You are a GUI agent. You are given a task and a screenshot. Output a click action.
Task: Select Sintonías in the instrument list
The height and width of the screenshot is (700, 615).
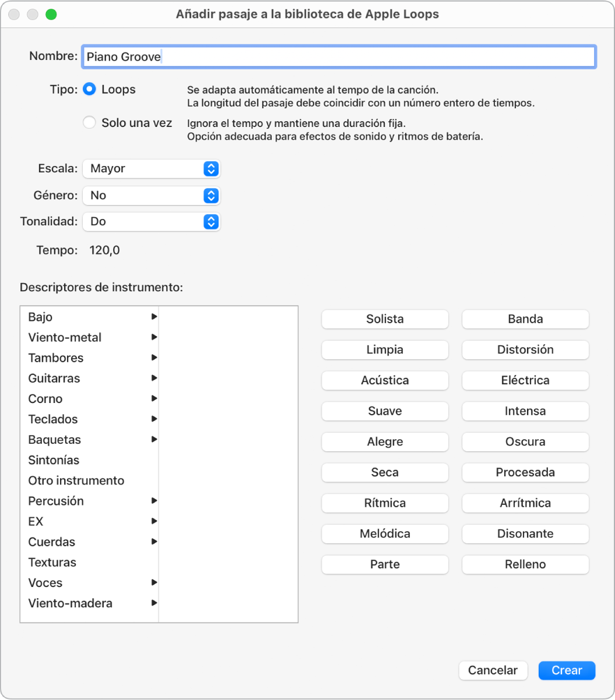pyautogui.click(x=90, y=460)
